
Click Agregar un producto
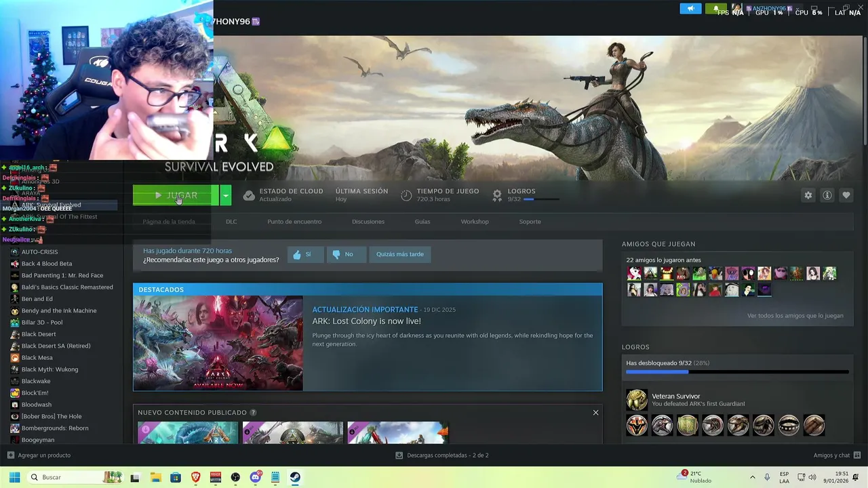pos(39,455)
